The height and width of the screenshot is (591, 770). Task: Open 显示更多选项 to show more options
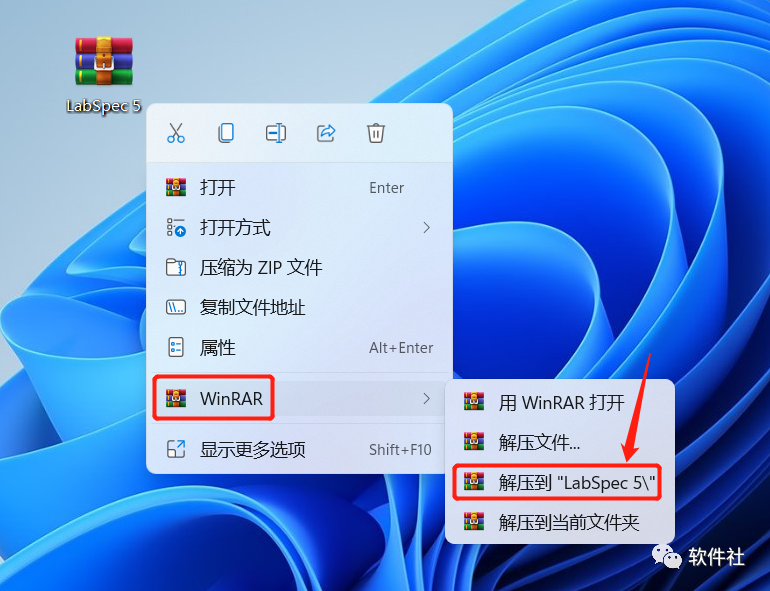tap(299, 449)
